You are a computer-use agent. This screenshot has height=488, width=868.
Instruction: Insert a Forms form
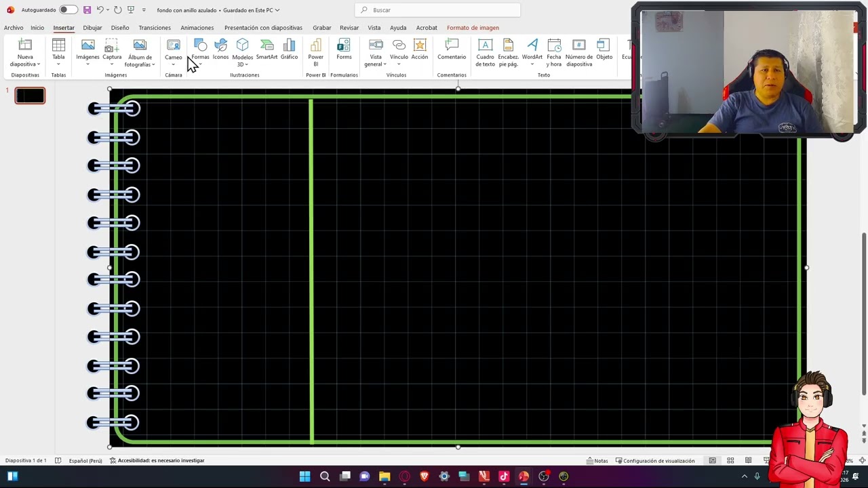(x=344, y=49)
